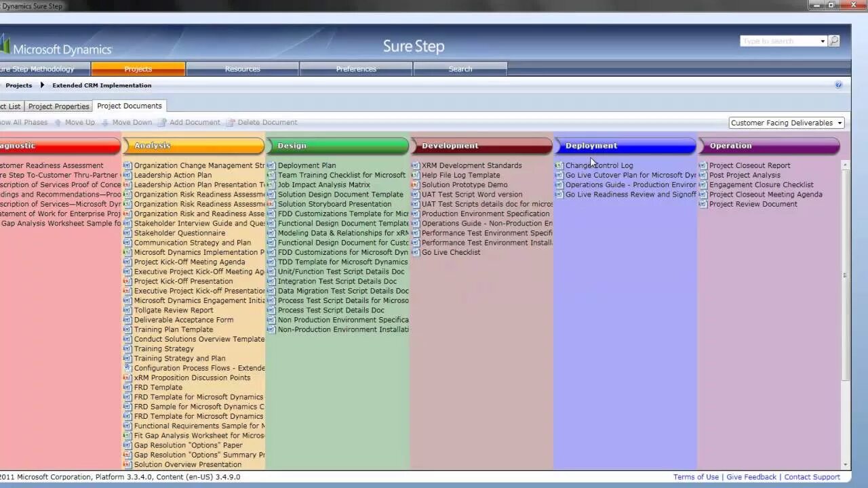Click the Contact Support link
This screenshot has height=488, width=868.
[812, 477]
